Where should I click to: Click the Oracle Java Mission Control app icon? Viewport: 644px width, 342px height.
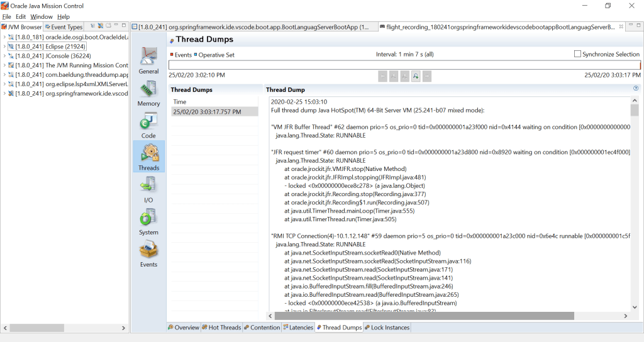coord(4,6)
